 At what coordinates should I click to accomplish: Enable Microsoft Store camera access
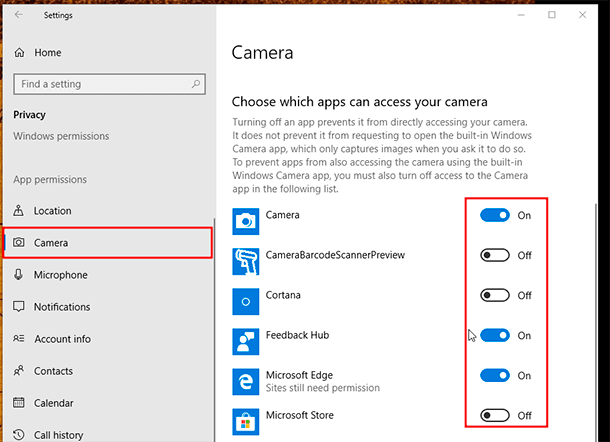click(495, 416)
